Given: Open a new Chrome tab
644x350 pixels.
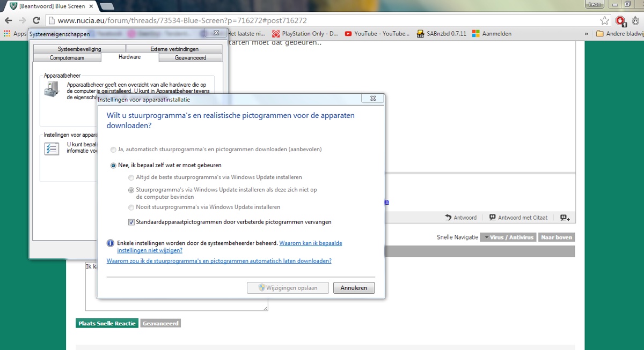Looking at the screenshot, I should pyautogui.click(x=107, y=6).
